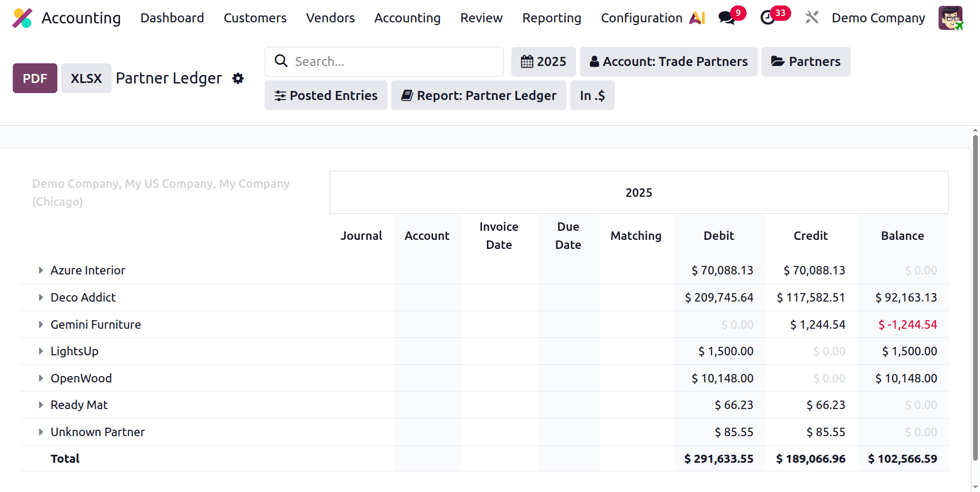The width and height of the screenshot is (980, 492).
Task: Open Account: Trade Partners filter dropdown
Action: [x=669, y=62]
